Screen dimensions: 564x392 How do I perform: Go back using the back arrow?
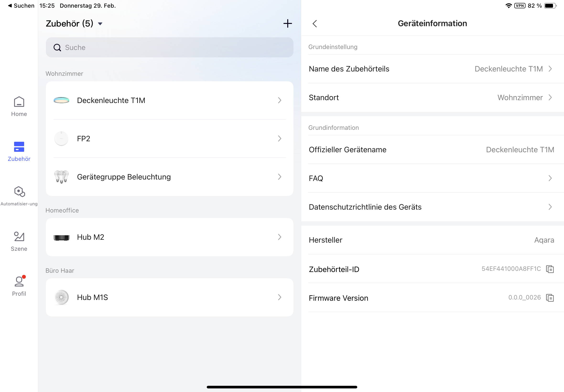pos(315,24)
